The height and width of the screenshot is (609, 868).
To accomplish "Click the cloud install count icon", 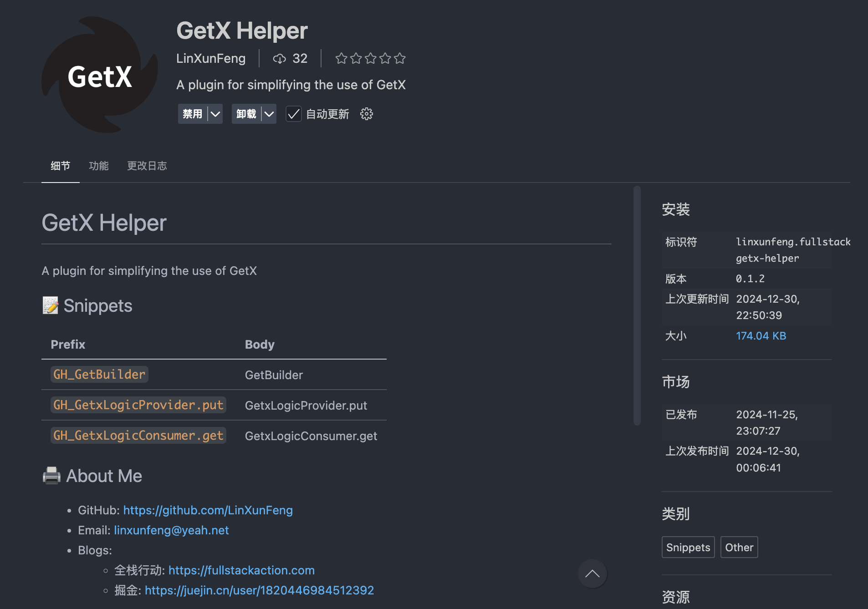I will tap(279, 58).
